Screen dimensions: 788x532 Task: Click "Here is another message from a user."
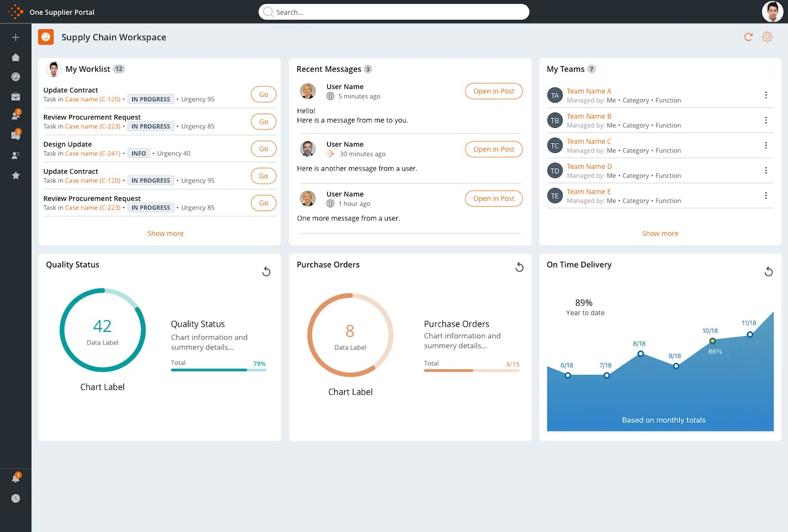(357, 168)
